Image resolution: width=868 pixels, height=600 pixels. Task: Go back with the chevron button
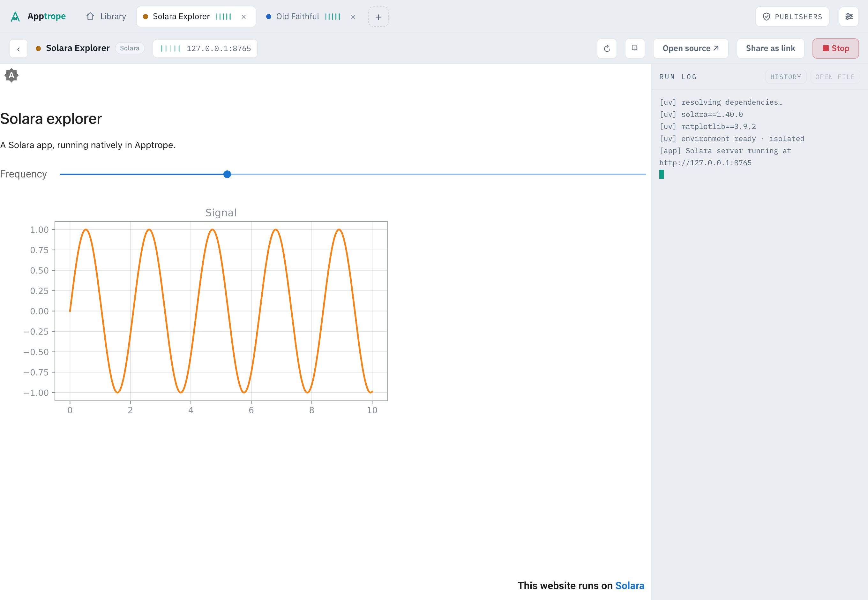(x=19, y=49)
